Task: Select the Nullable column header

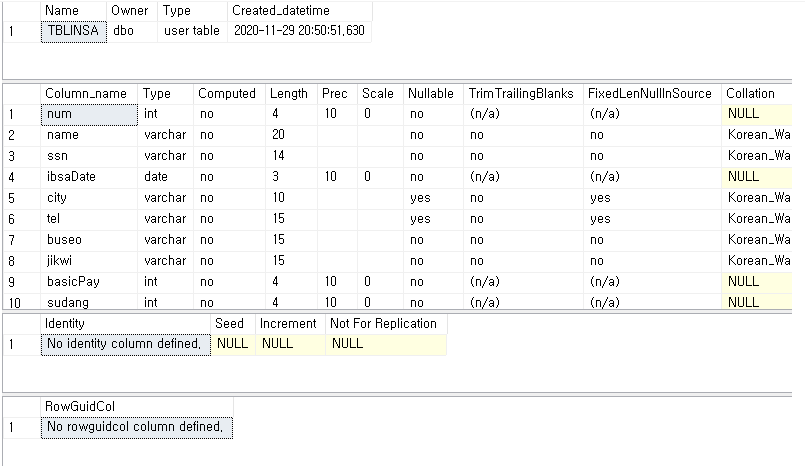Action: 433,94
